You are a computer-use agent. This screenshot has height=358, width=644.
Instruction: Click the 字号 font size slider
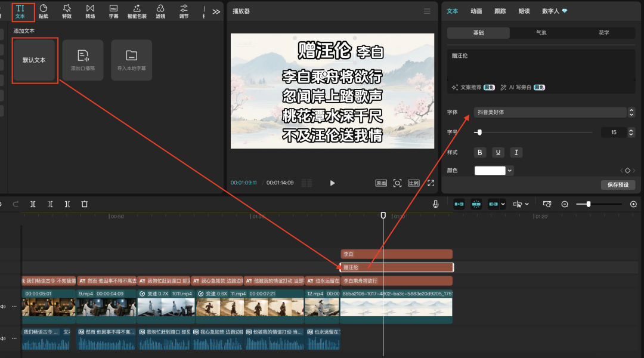click(534, 132)
